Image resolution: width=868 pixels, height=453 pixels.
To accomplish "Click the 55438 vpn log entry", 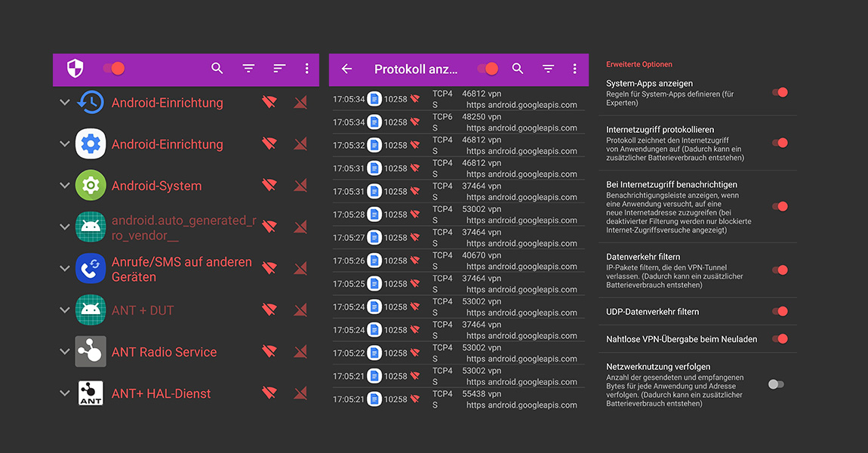I will pos(458,399).
